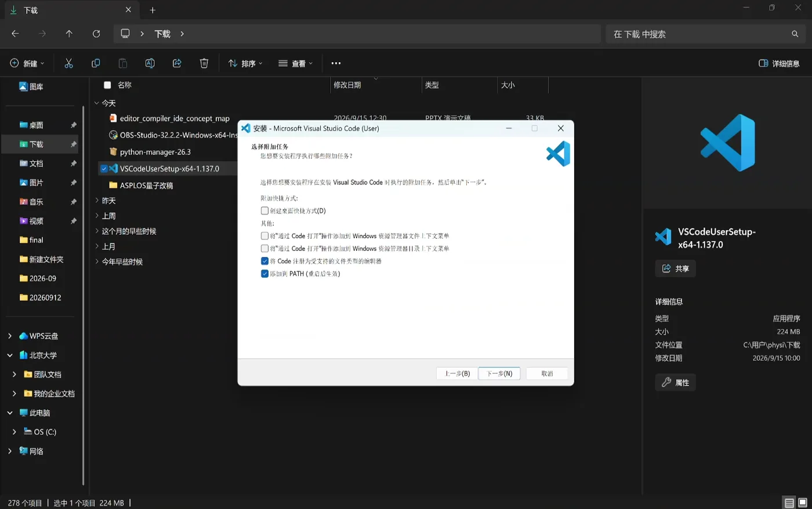Open the 新建 new item menu
Screen dimensions: 812x509
coord(27,63)
